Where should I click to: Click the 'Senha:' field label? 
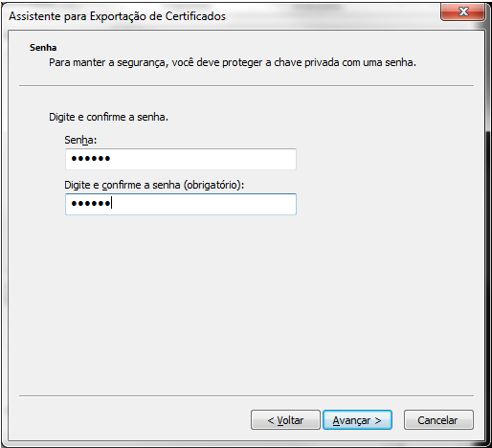[x=80, y=140]
